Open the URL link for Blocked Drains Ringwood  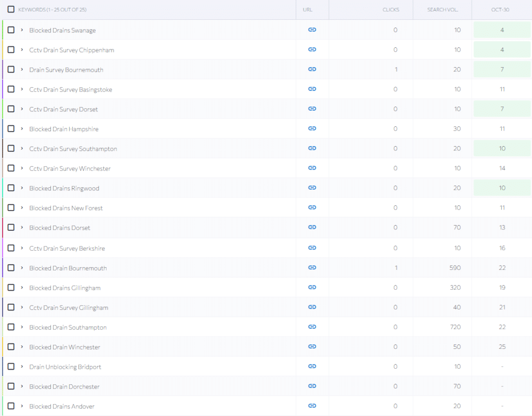pos(312,188)
